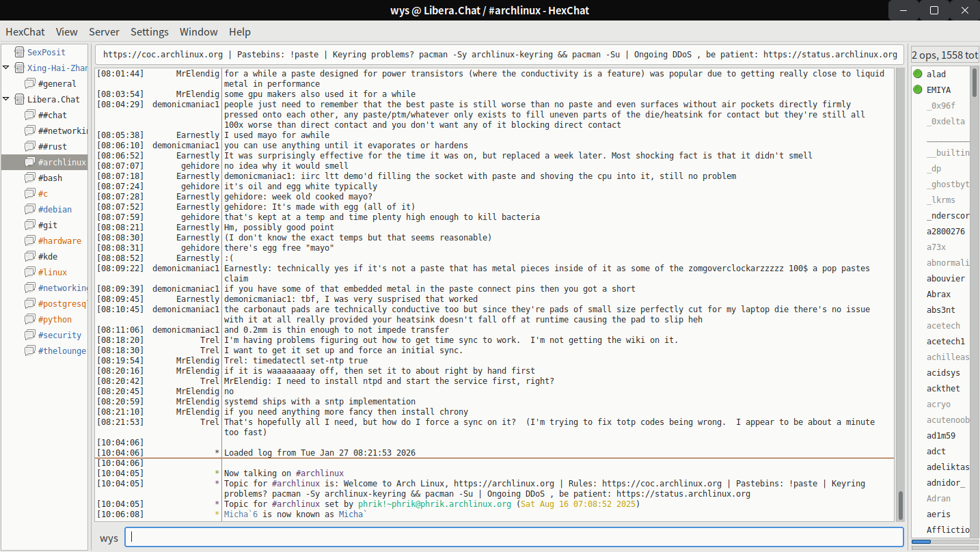The image size is (980, 552).
Task: Open the Settings menu
Action: click(150, 31)
